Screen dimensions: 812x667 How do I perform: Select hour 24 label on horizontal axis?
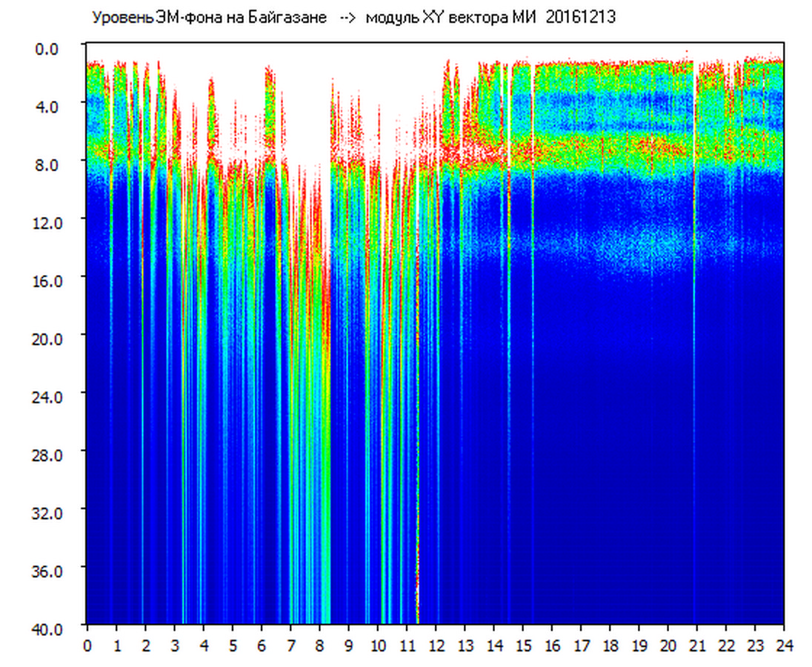click(x=784, y=645)
